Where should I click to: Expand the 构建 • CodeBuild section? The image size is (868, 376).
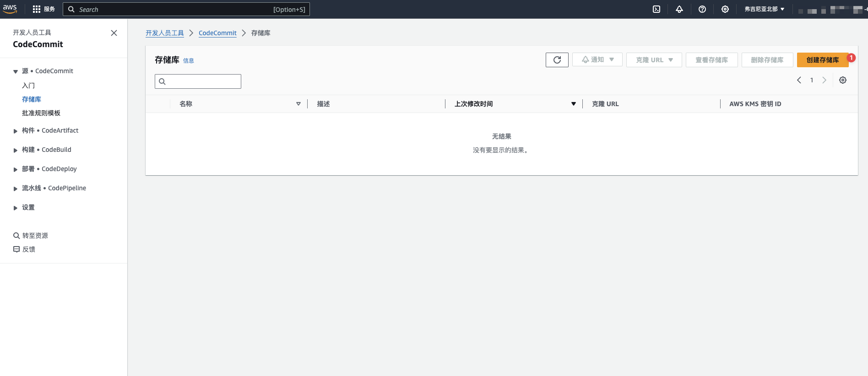pos(16,150)
